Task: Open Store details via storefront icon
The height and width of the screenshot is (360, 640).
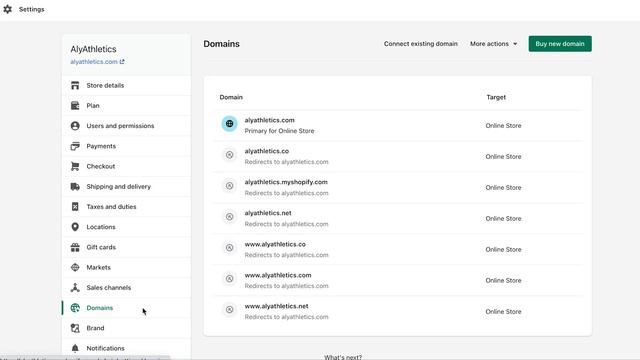Action: tap(75, 85)
